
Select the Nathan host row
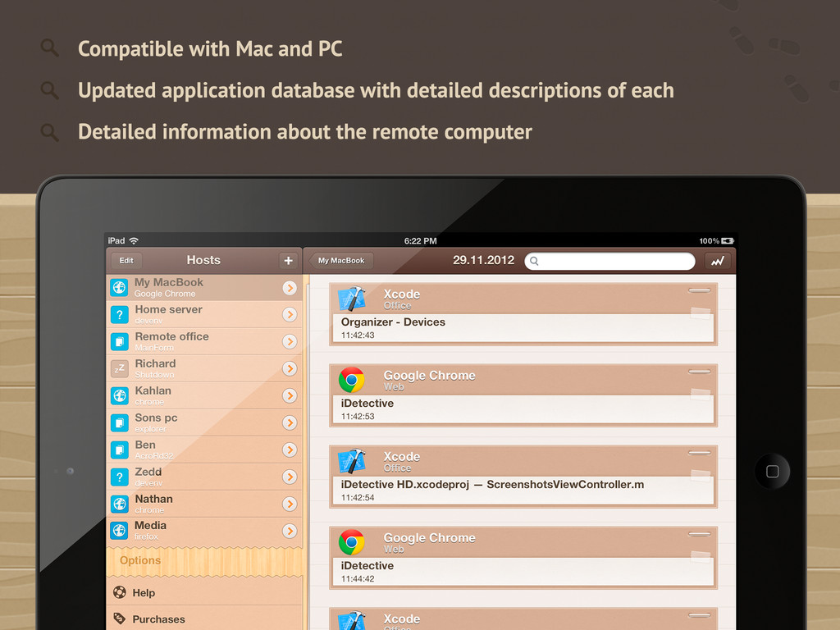tap(204, 504)
